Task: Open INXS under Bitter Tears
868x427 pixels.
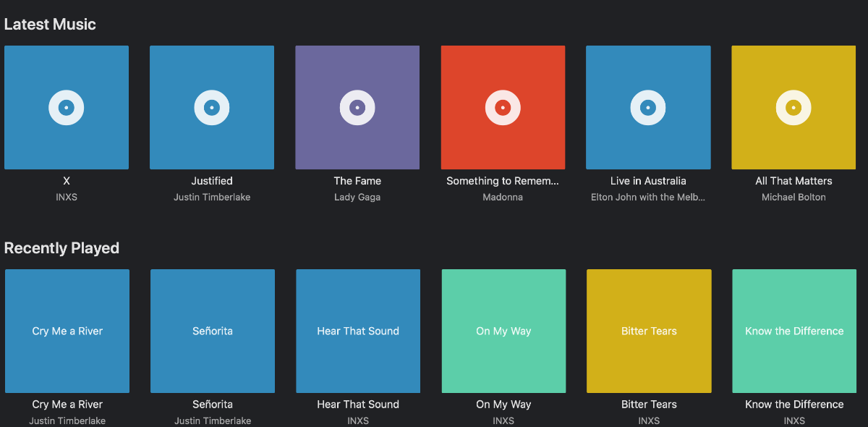Action: [x=649, y=420]
